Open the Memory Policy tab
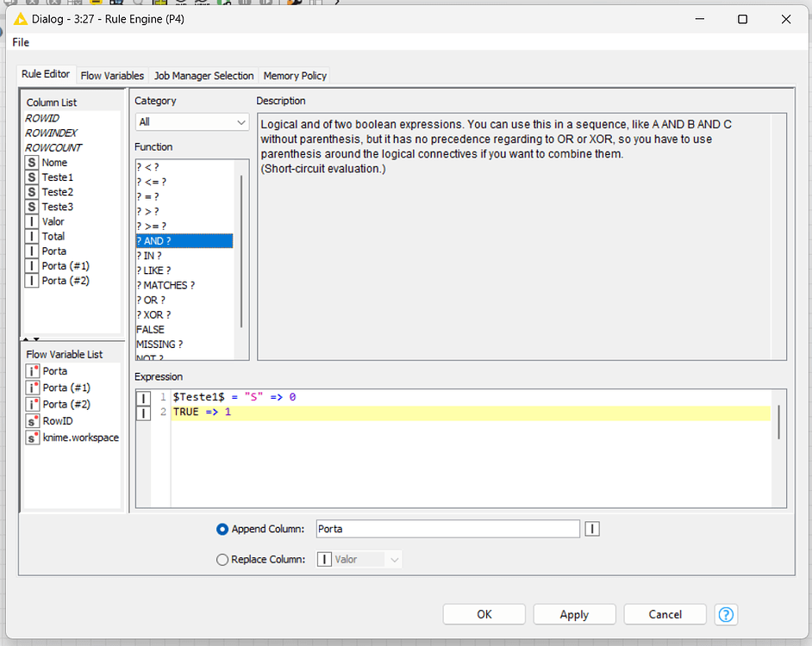This screenshot has width=812, height=646. (294, 75)
